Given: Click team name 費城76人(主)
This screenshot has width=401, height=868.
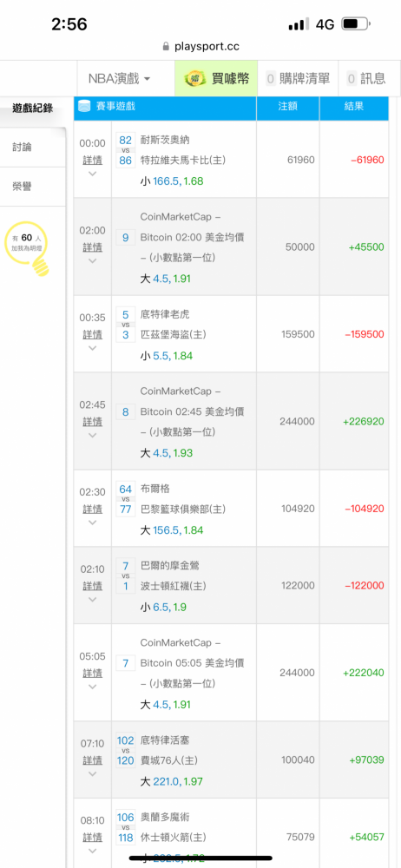Looking at the screenshot, I should 169,760.
